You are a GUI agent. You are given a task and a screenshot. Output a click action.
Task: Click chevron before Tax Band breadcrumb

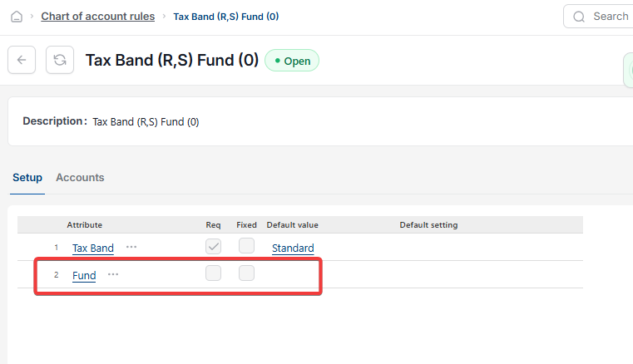(x=164, y=17)
